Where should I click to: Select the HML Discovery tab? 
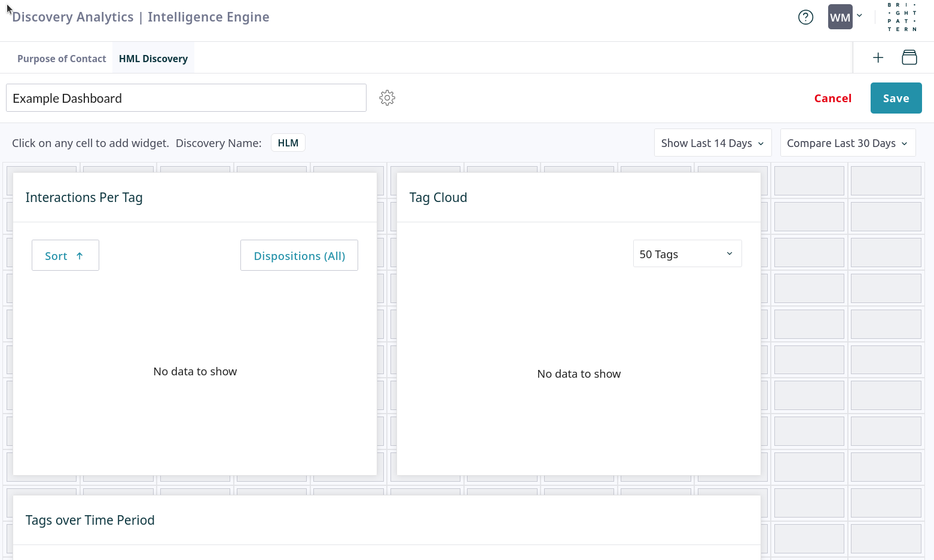pyautogui.click(x=153, y=59)
